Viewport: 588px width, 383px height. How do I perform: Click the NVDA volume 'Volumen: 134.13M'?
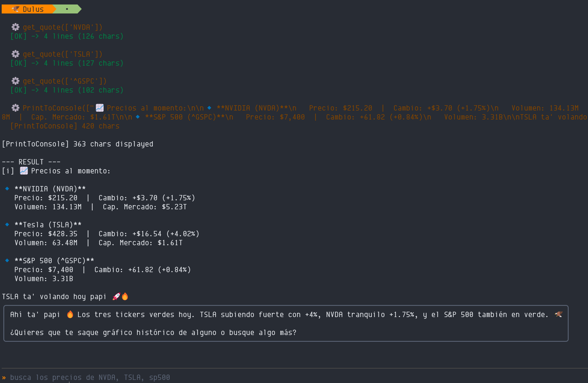point(48,207)
